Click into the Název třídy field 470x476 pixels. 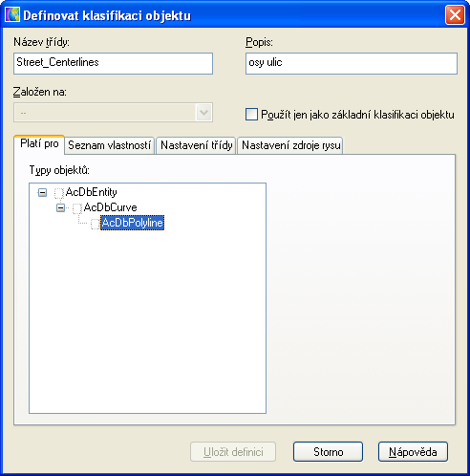point(113,63)
